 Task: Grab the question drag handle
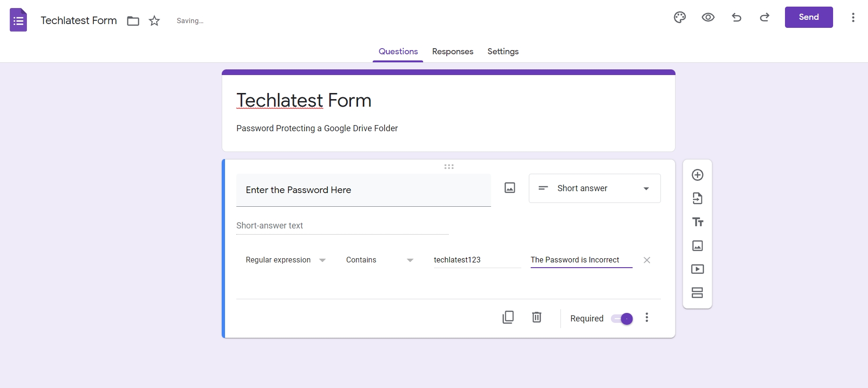point(449,167)
